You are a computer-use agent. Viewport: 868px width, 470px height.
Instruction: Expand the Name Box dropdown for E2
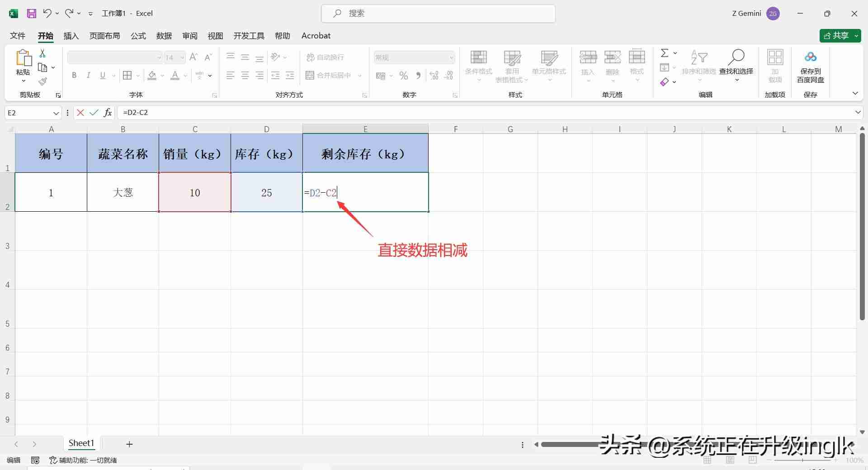coord(56,113)
